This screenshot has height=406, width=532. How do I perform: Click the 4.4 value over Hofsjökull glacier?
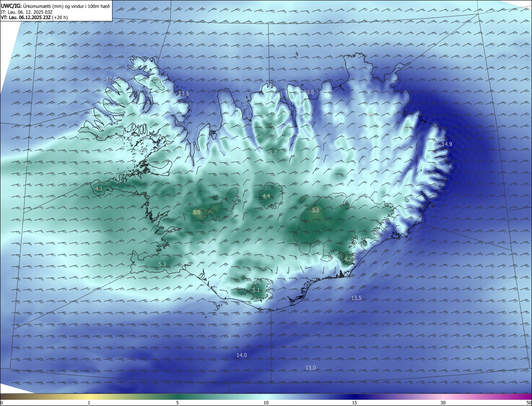(x=266, y=196)
